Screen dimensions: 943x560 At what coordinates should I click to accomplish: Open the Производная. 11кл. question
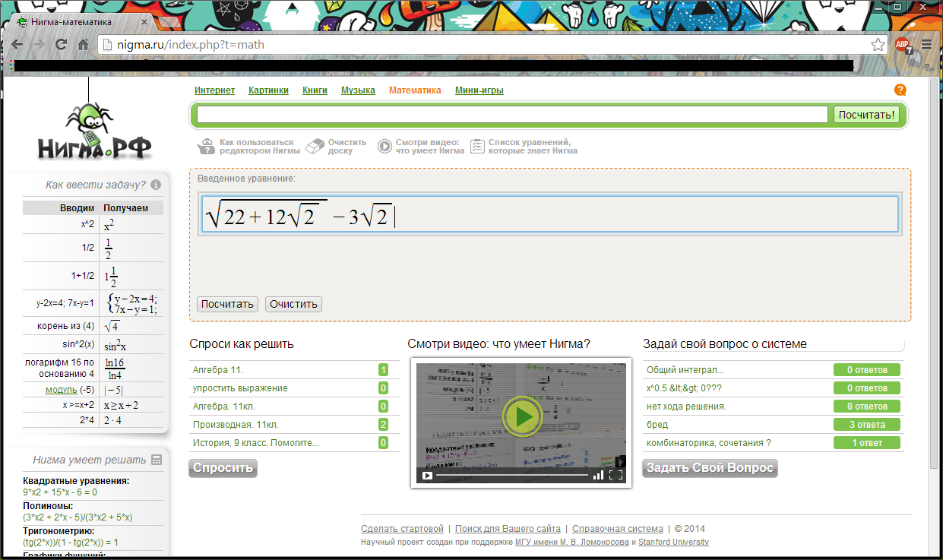click(x=236, y=425)
